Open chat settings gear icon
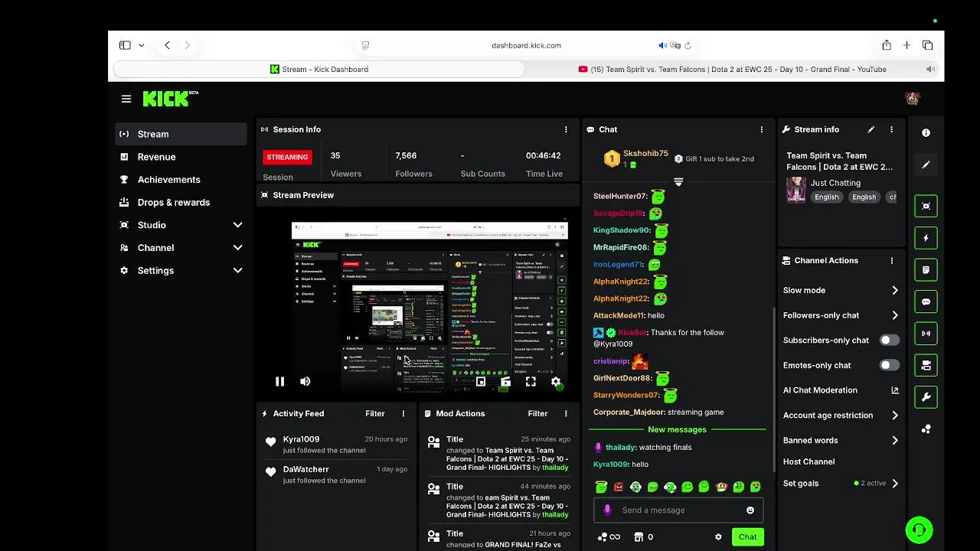This screenshot has width=980, height=551. (x=718, y=537)
